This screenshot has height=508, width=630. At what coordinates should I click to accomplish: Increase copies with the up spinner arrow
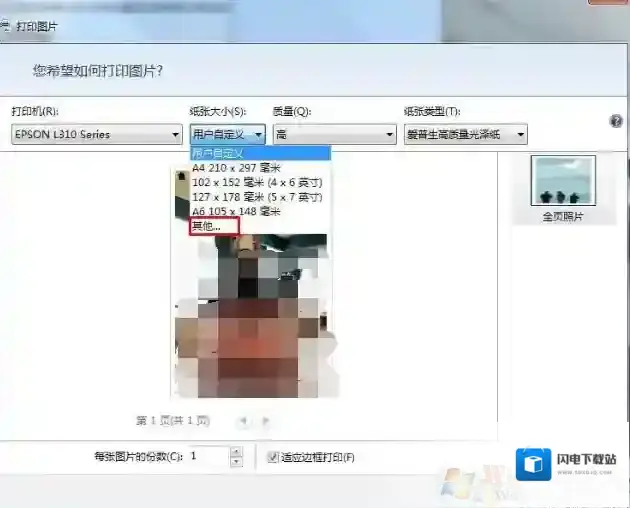[x=236, y=452]
